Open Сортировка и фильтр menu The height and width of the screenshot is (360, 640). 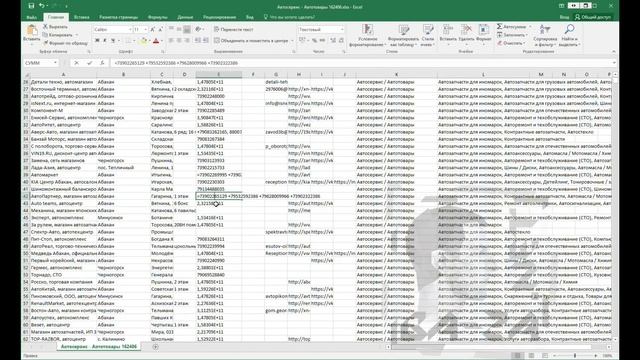[x=545, y=35]
